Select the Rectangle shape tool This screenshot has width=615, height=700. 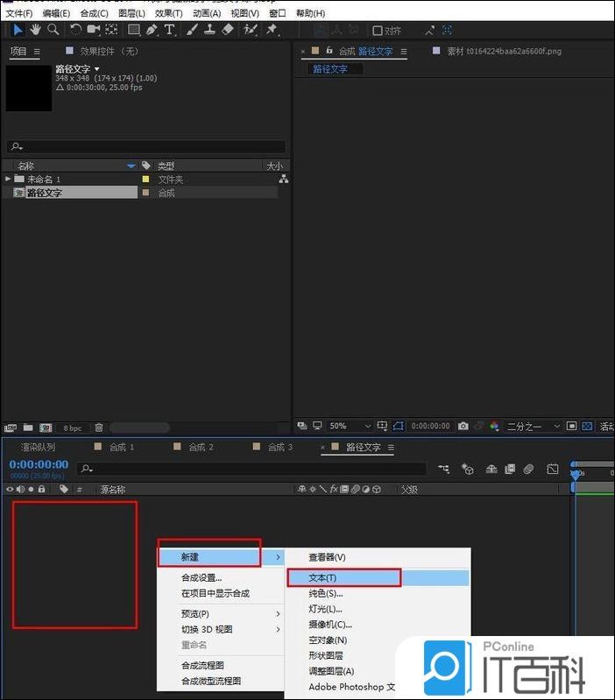tap(134, 30)
